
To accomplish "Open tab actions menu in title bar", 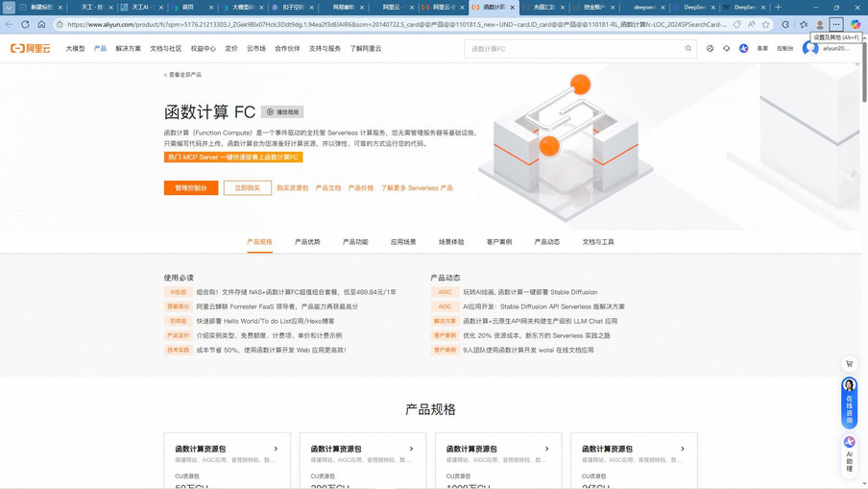I will 9,7.
